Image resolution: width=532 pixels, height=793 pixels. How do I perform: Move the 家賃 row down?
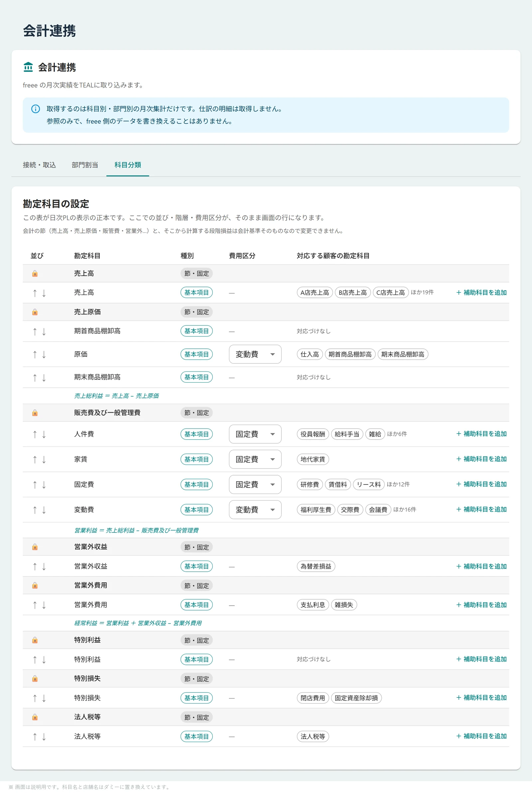44,460
